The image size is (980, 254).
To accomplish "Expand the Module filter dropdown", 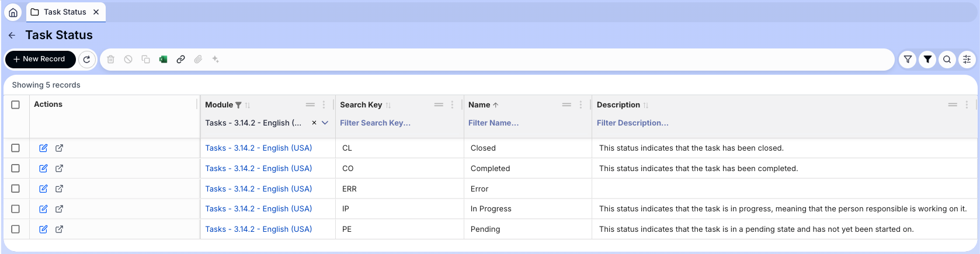I will 325,123.
